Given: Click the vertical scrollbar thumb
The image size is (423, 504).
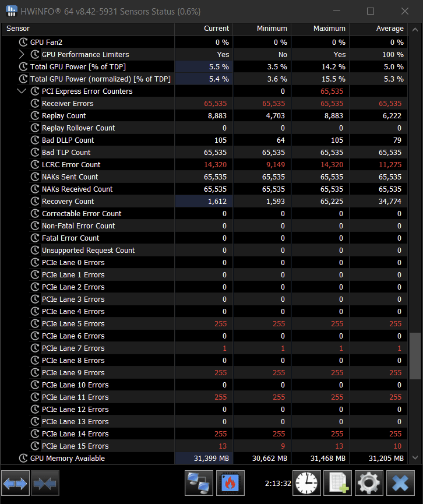Looking at the screenshot, I should pos(414,357).
